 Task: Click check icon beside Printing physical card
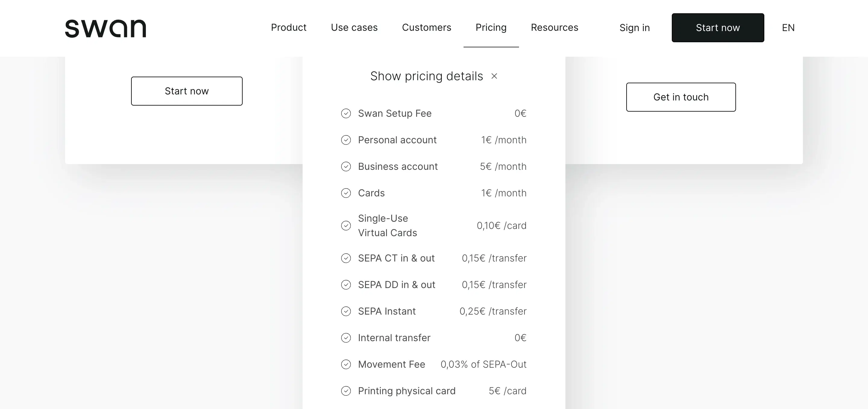346,391
